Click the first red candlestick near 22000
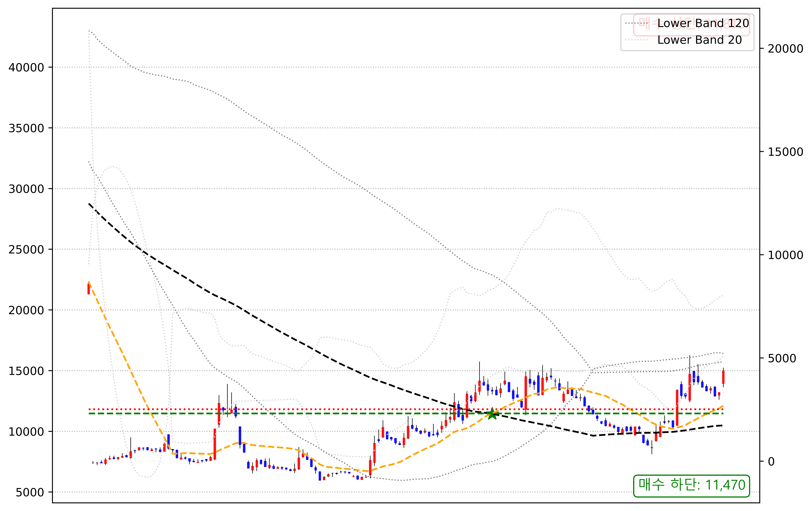Viewport: 812px width, 511px height. 89,289
